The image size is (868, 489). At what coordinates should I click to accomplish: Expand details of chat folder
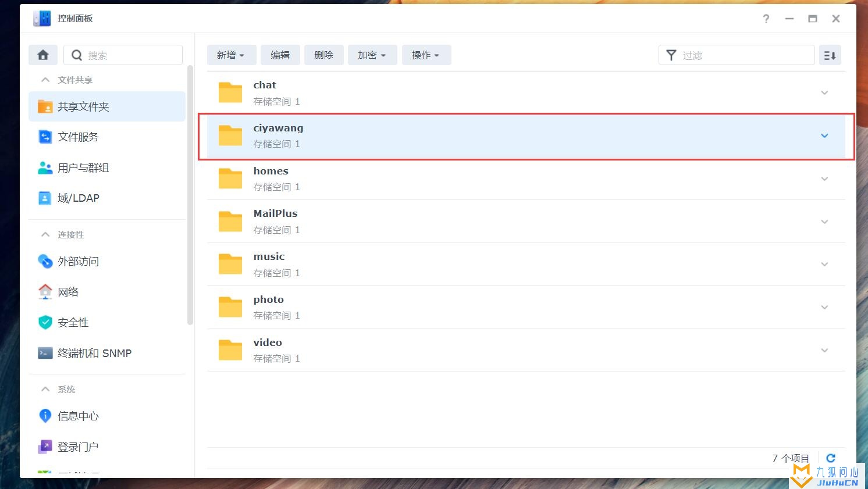(x=824, y=92)
